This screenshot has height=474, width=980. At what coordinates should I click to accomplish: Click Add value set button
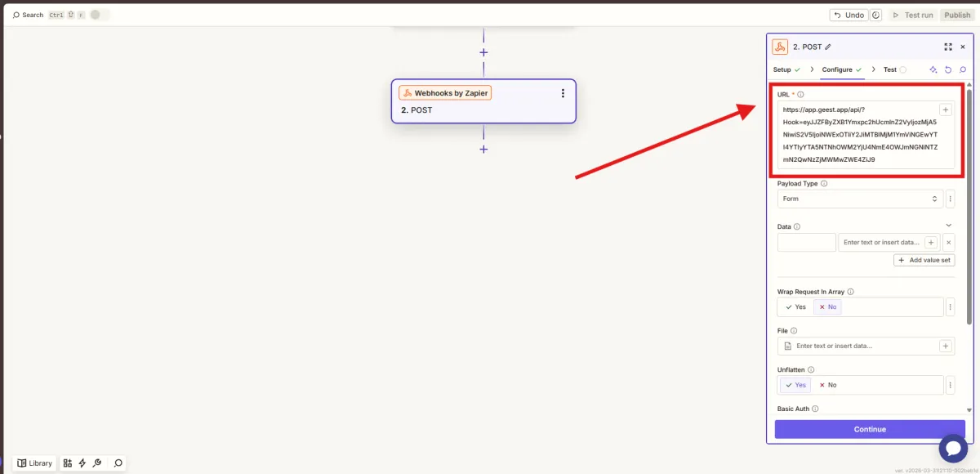tap(924, 260)
